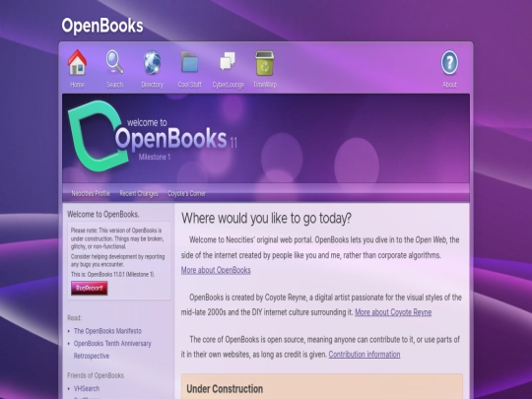
Task: Click the TimeWarp label in navigation
Action: pos(265,85)
